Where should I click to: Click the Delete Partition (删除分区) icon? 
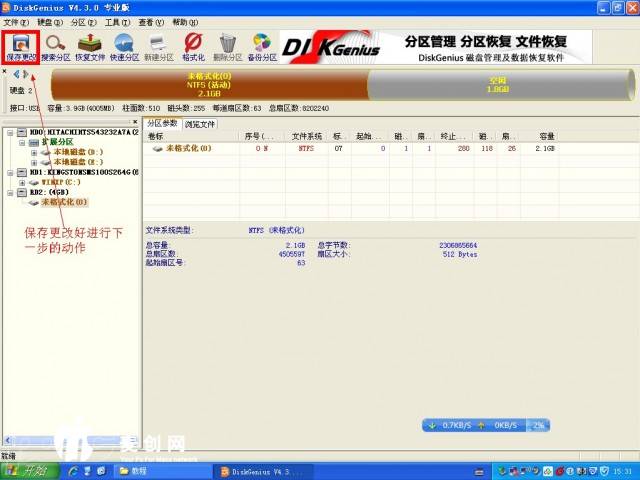pyautogui.click(x=228, y=46)
